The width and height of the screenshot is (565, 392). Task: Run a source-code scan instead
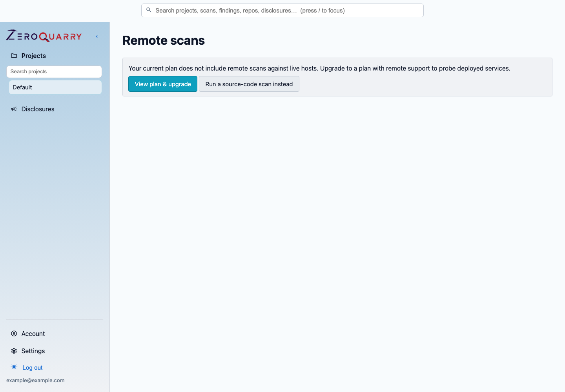[249, 84]
